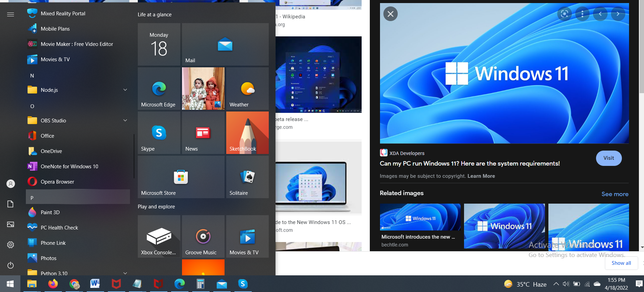Click See more related images
The width and height of the screenshot is (644, 292).
[615, 194]
